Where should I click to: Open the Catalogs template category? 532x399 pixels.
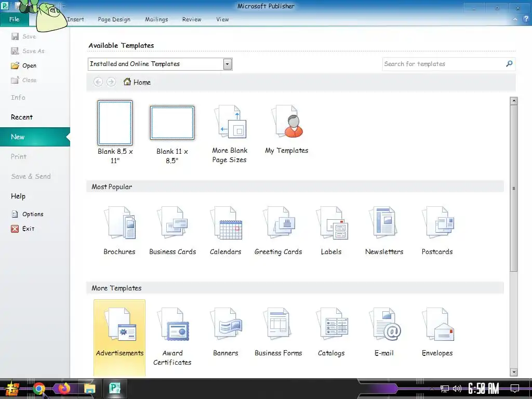[x=331, y=332]
